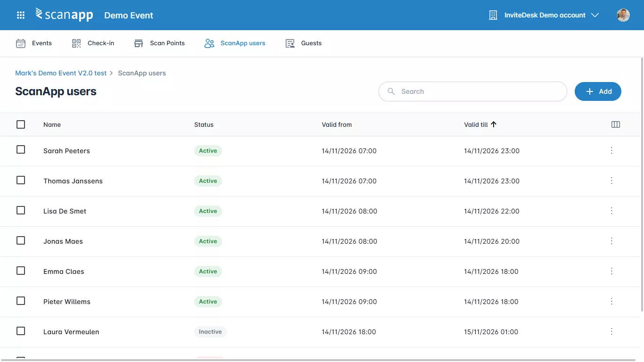Open row actions menu for Sarah Peeters

(611, 150)
